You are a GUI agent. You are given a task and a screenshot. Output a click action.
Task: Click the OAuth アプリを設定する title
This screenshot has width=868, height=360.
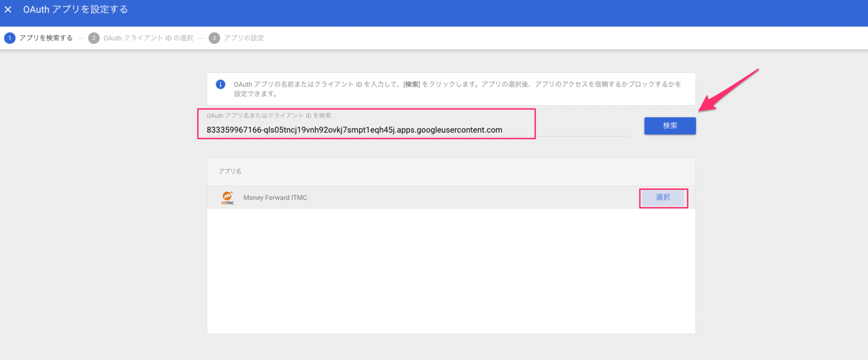(x=75, y=10)
